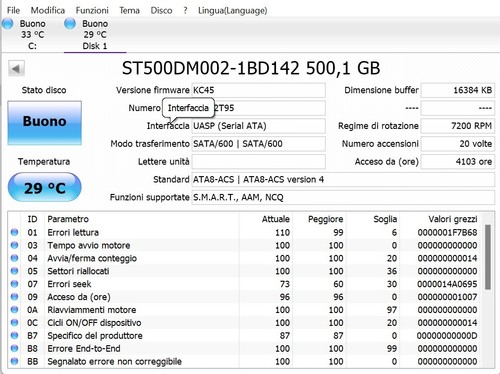Open the ? help menu
Viewport: 500px width, 374px height.
(x=185, y=10)
